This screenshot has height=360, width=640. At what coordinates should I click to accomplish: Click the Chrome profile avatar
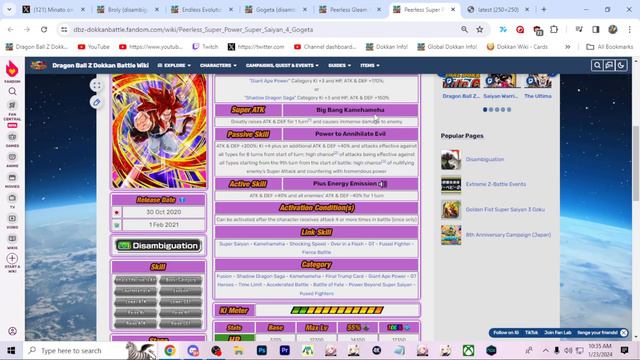pos(613,29)
